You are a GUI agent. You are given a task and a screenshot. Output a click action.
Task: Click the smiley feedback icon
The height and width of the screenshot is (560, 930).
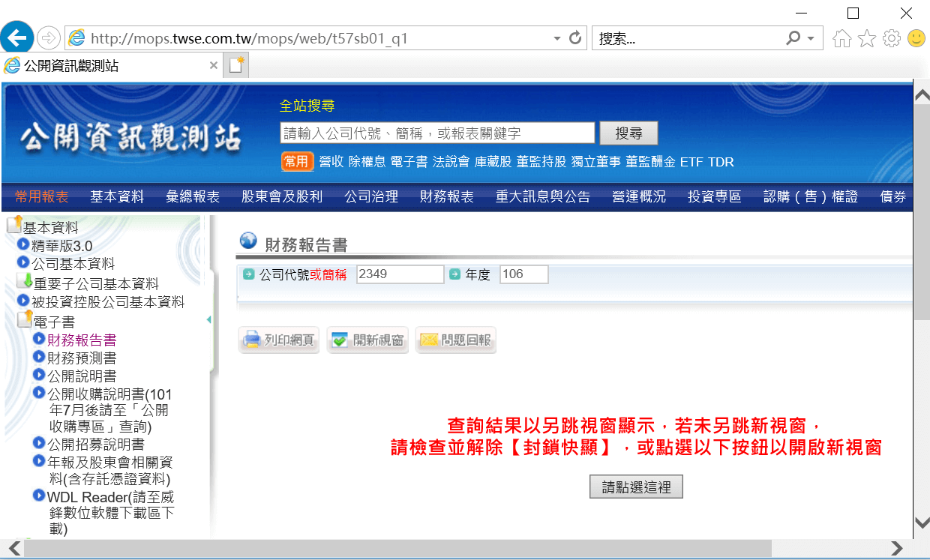point(916,38)
